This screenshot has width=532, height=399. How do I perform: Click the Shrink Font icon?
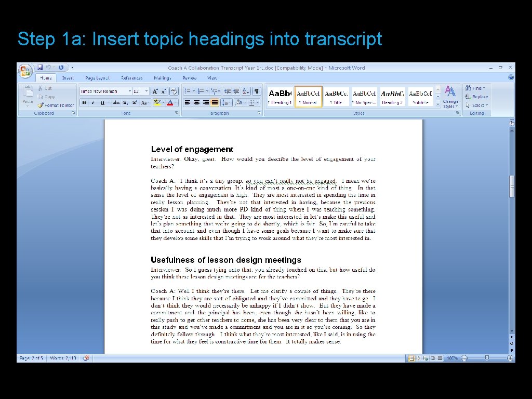164,91
